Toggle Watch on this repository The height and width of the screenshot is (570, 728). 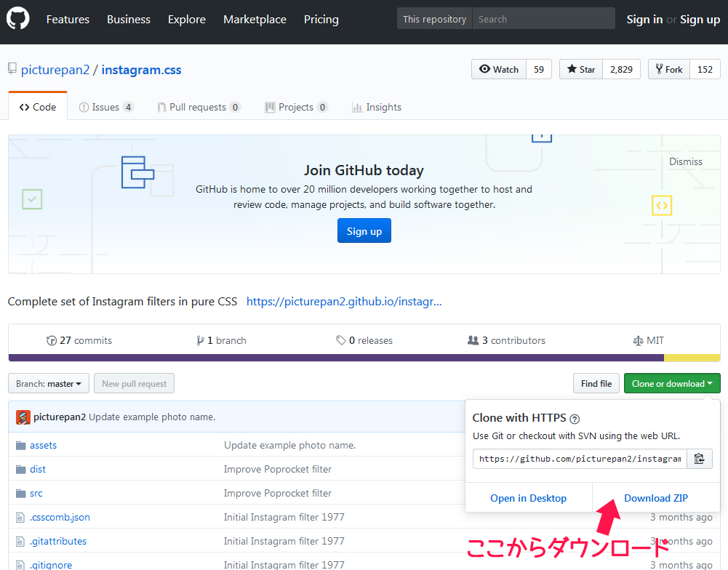click(x=499, y=69)
